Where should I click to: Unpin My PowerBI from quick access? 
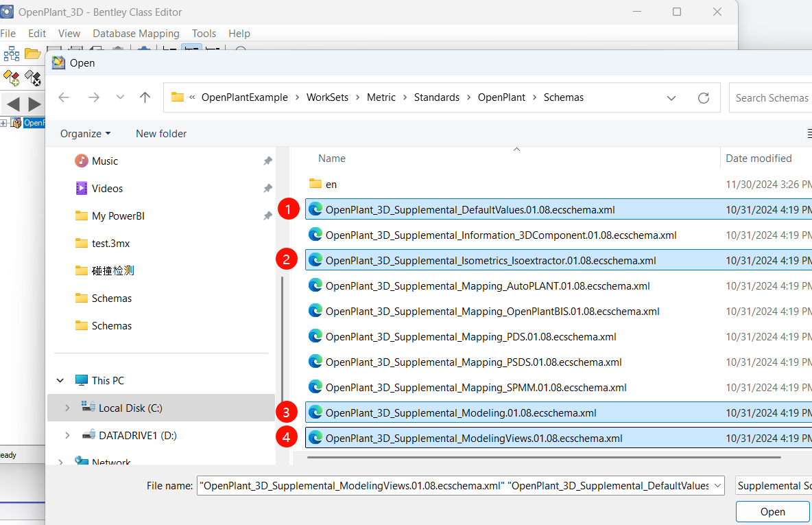267,216
